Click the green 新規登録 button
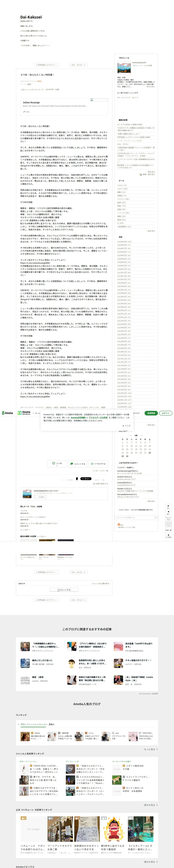 click(151, 413)
